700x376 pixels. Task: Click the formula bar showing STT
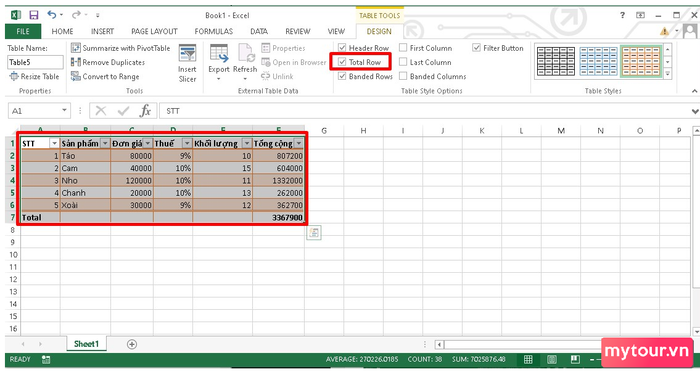point(424,111)
